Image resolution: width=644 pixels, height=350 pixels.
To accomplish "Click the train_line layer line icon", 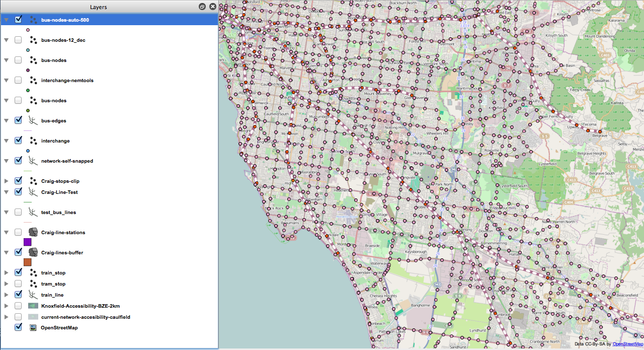I will point(33,295).
